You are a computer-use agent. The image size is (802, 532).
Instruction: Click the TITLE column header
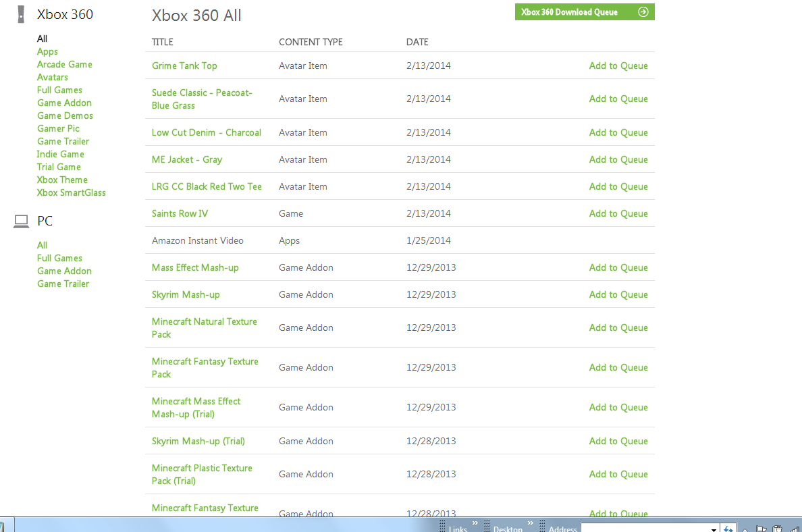[x=162, y=43]
